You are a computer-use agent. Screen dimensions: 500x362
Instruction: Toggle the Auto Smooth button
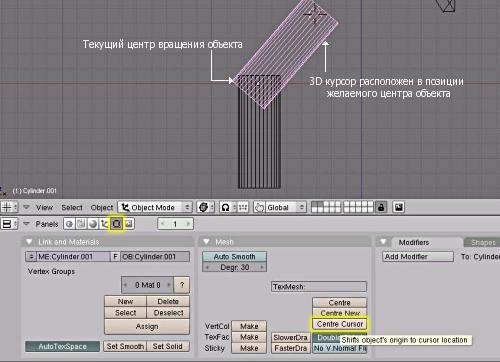click(235, 256)
